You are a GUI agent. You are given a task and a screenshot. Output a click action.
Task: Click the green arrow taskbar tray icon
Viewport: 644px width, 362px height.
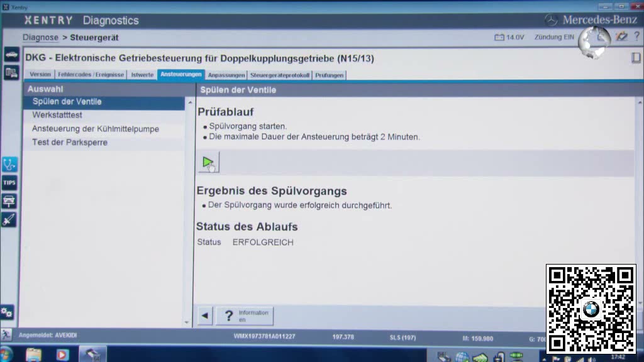coord(480,358)
